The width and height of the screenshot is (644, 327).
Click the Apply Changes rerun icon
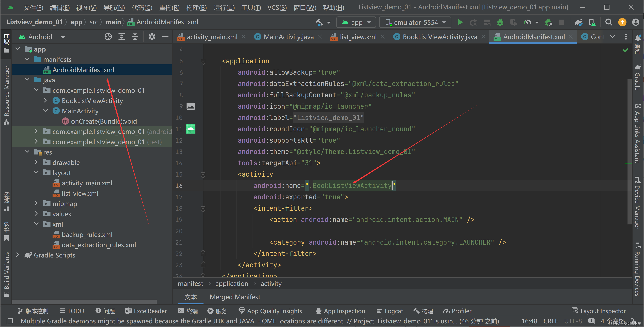tap(473, 22)
